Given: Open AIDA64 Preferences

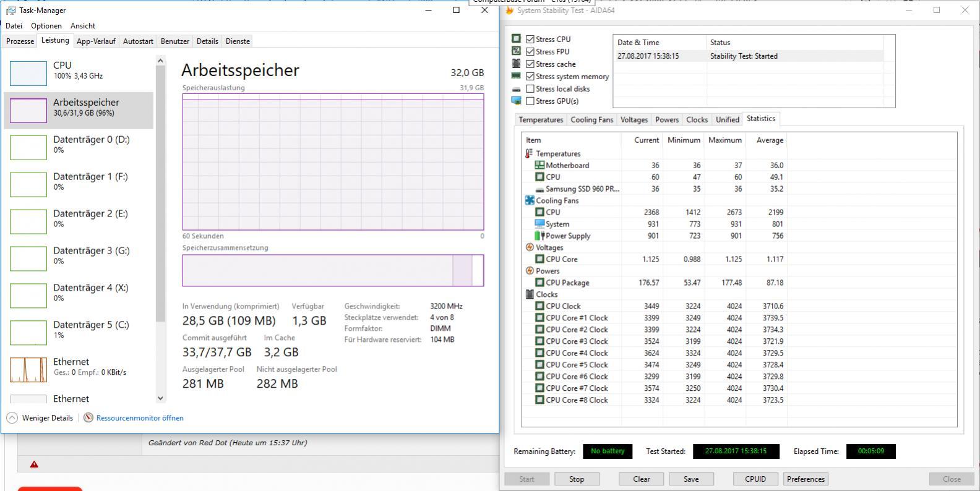Looking at the screenshot, I should click(806, 479).
